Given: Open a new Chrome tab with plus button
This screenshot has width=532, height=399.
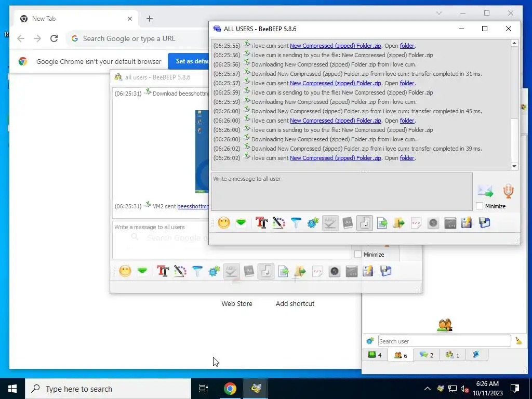Looking at the screenshot, I should pyautogui.click(x=150, y=19).
